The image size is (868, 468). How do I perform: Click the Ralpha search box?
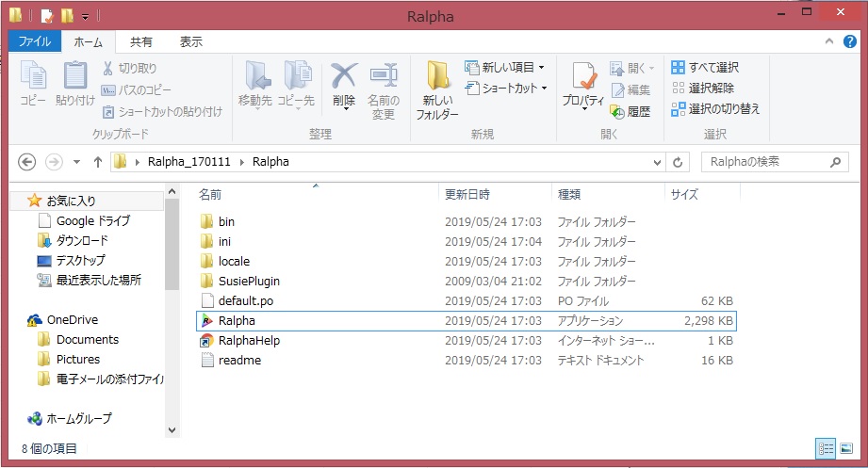[763, 162]
